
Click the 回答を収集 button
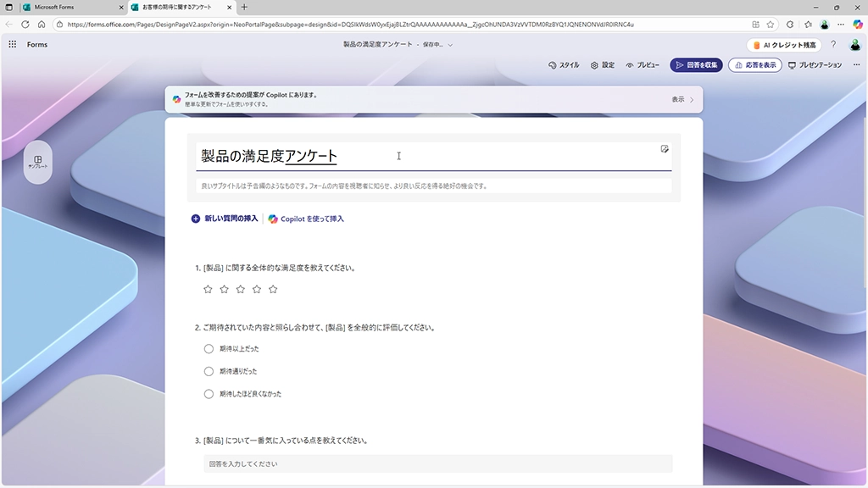click(x=696, y=65)
